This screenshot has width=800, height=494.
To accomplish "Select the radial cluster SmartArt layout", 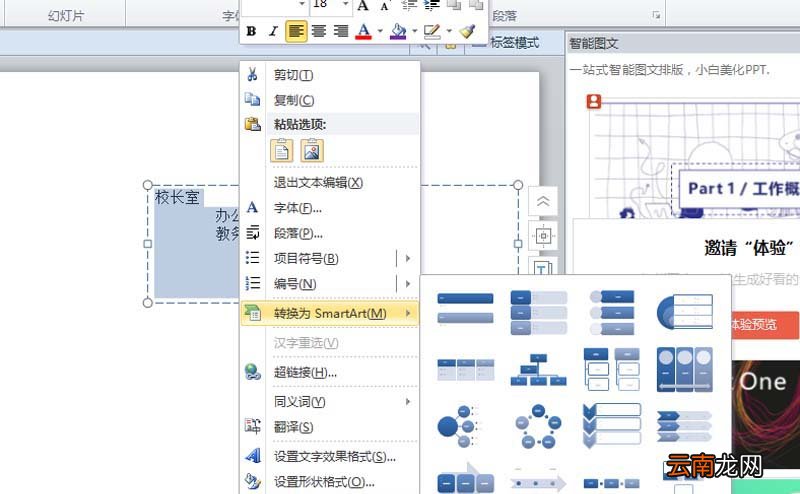I will coord(458,426).
